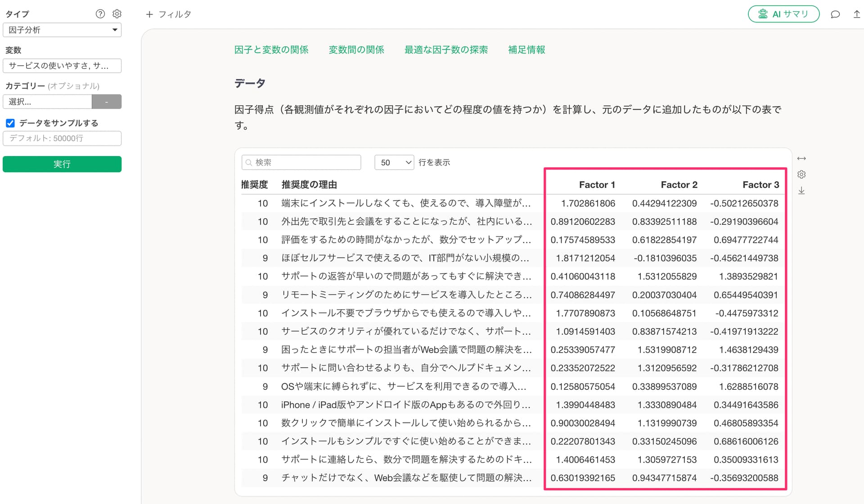Image resolution: width=864 pixels, height=504 pixels.
Task: Toggle データをサンプルする checkbox
Action: 10,123
